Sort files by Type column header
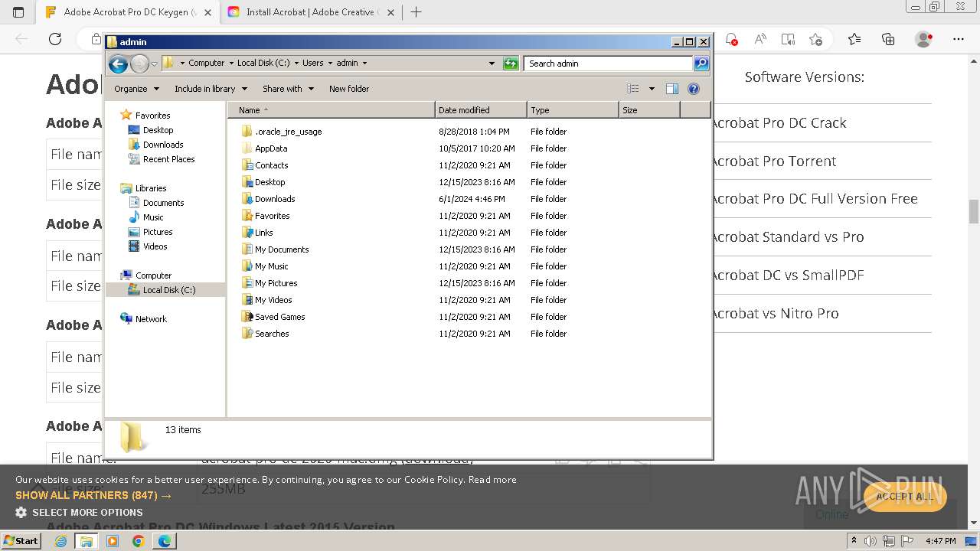Viewport: 980px width, 551px height. point(573,110)
